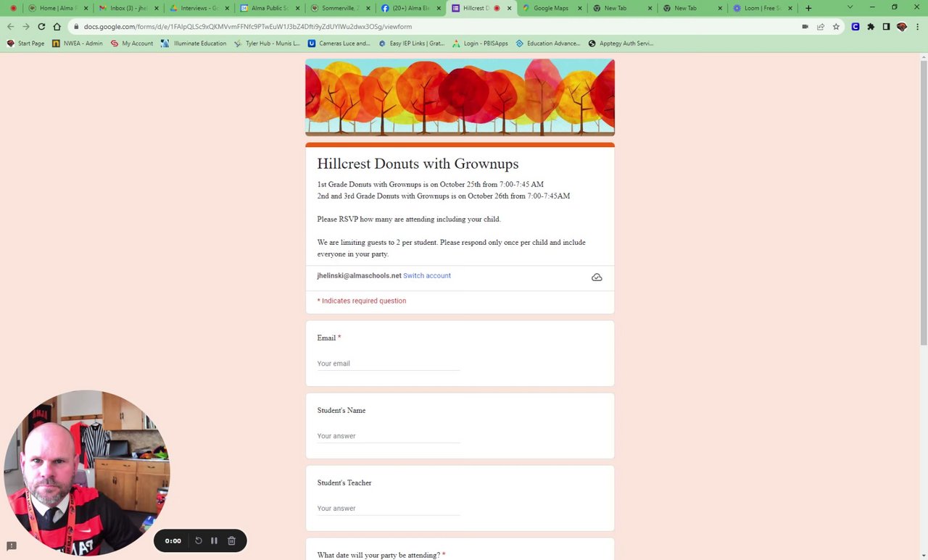Click the Hillcrest Donuts with Grownups title

click(418, 164)
